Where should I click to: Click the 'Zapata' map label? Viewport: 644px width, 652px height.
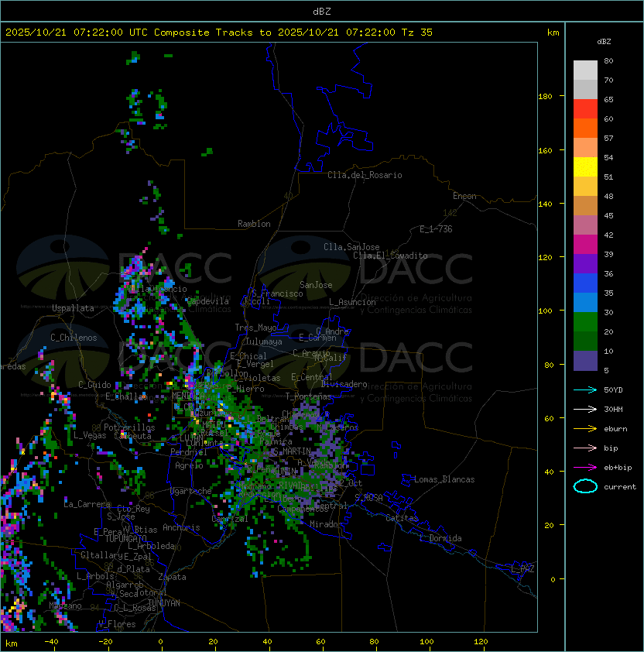pos(172,577)
